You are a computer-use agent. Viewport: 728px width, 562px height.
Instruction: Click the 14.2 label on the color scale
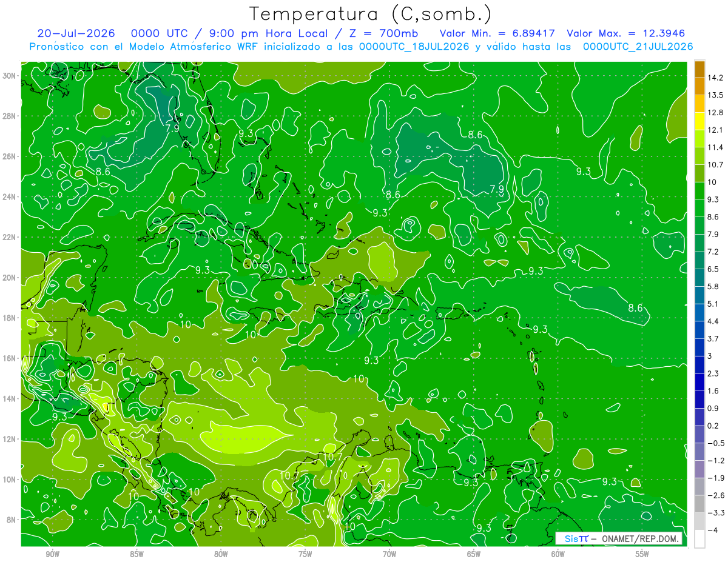point(715,78)
